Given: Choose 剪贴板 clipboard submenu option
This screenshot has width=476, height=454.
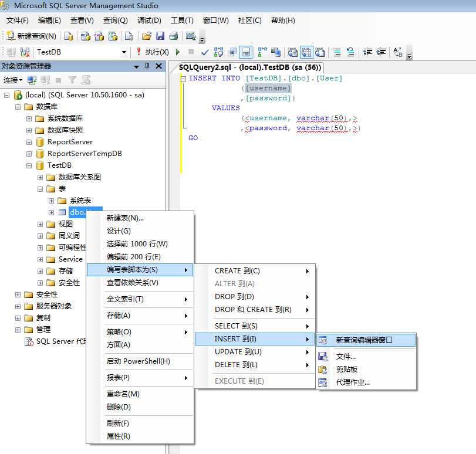Looking at the screenshot, I should [366, 370].
